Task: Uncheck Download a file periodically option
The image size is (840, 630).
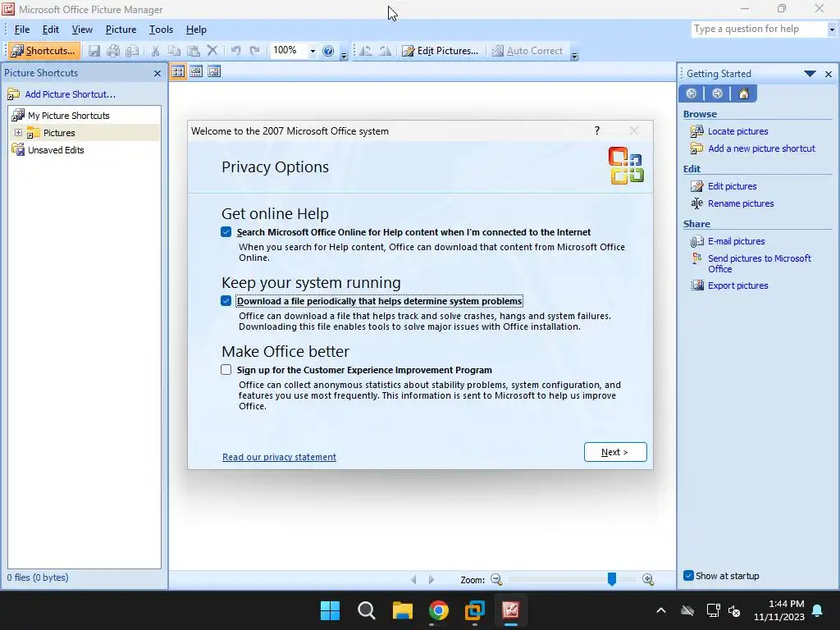Action: coord(226,300)
